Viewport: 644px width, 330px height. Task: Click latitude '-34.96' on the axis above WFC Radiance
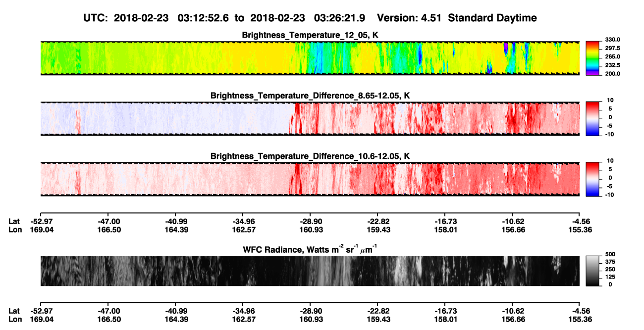click(244, 222)
